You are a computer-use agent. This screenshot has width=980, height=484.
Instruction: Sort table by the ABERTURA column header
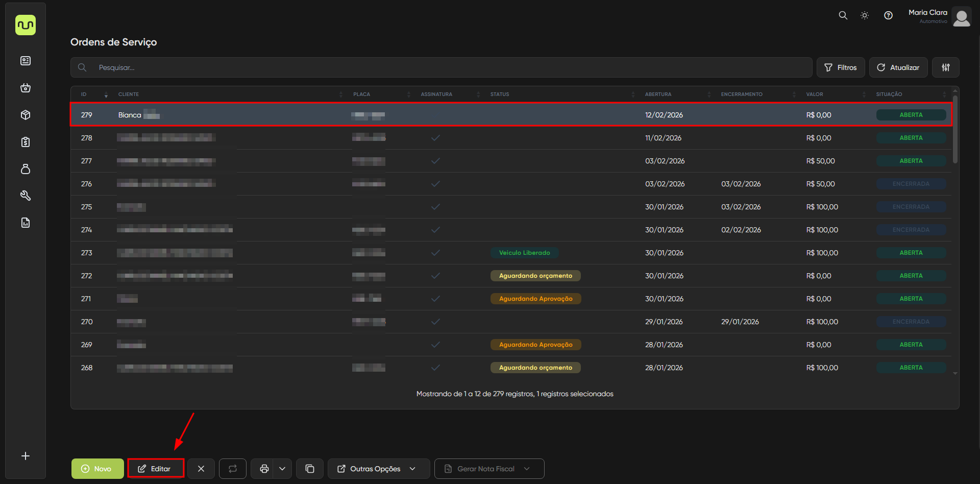click(658, 94)
